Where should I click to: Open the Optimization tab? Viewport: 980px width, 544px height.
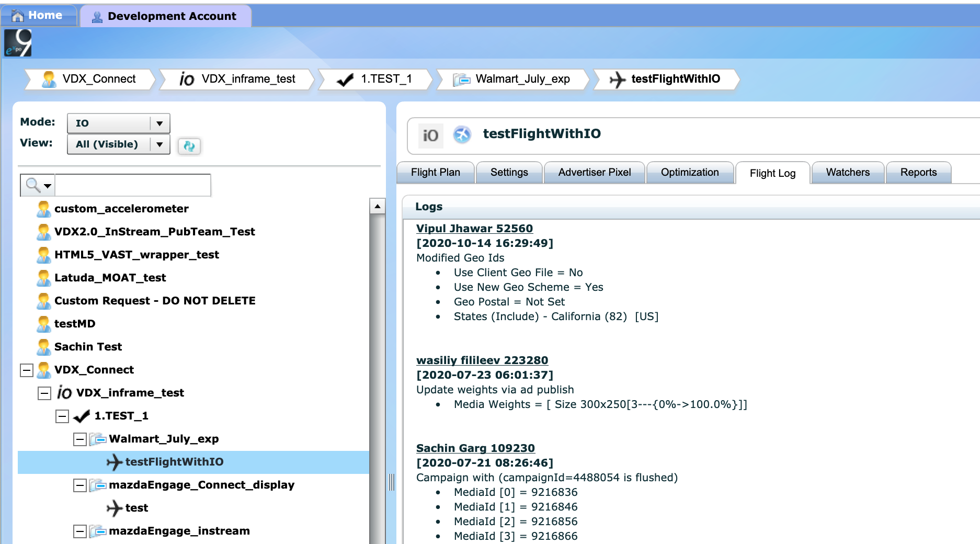tap(689, 173)
